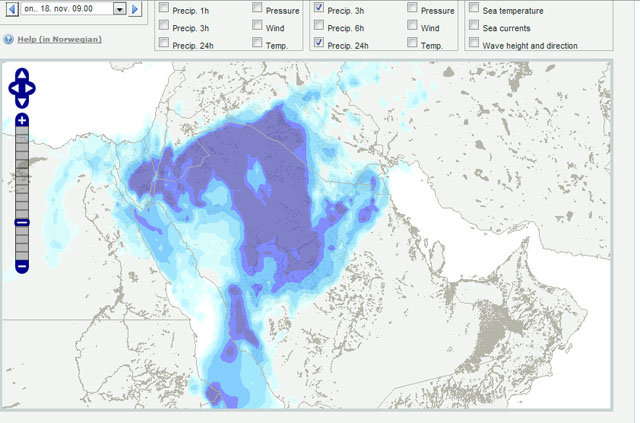640x423 pixels.
Task: Enable Pressure in first panel
Action: tap(257, 7)
